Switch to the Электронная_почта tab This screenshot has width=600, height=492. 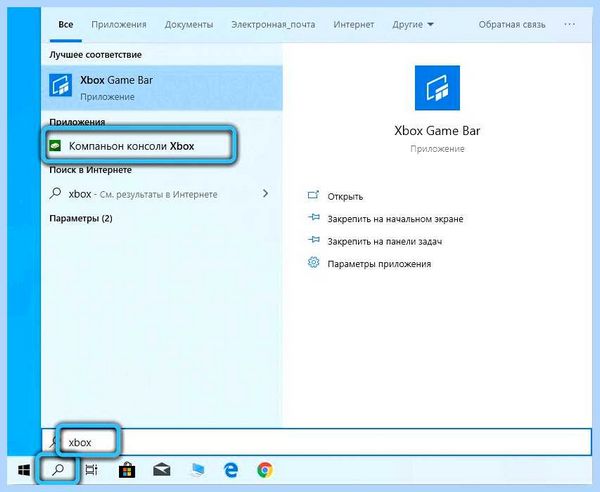pos(273,24)
